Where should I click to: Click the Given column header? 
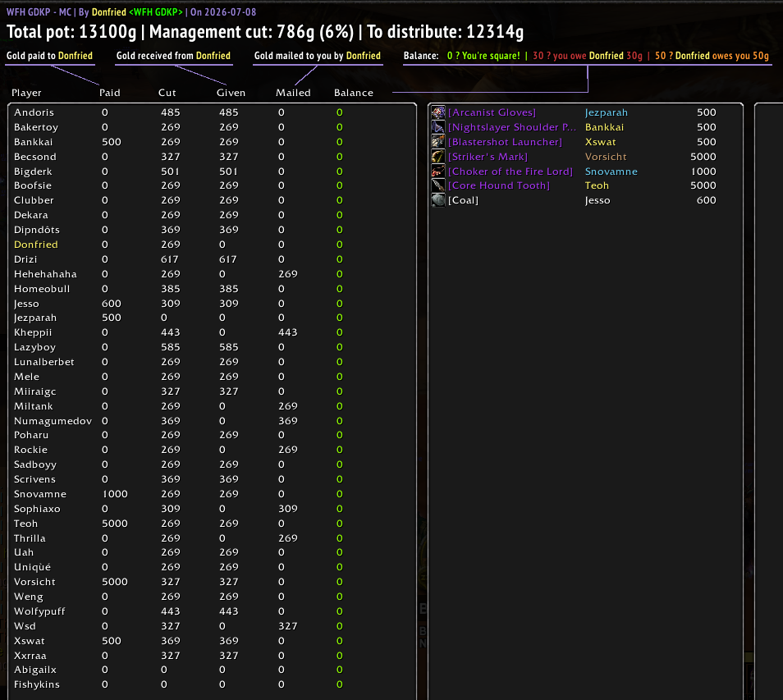pyautogui.click(x=231, y=93)
